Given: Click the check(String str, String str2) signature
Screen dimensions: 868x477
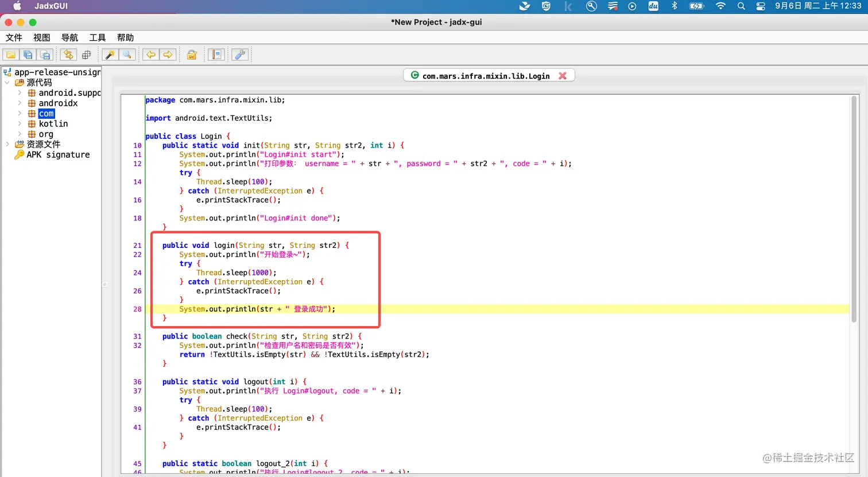Looking at the screenshot, I should pos(262,336).
